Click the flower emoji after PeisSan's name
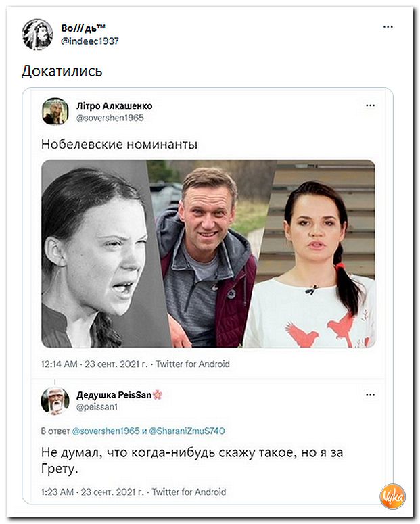 (x=158, y=395)
